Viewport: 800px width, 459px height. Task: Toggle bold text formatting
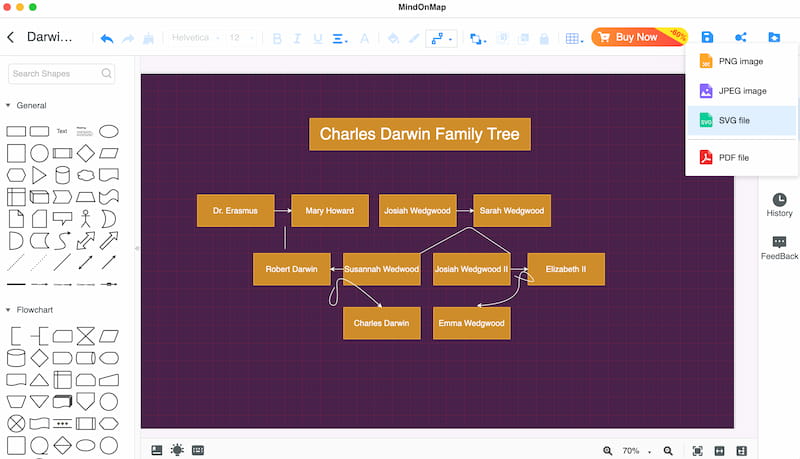[278, 38]
